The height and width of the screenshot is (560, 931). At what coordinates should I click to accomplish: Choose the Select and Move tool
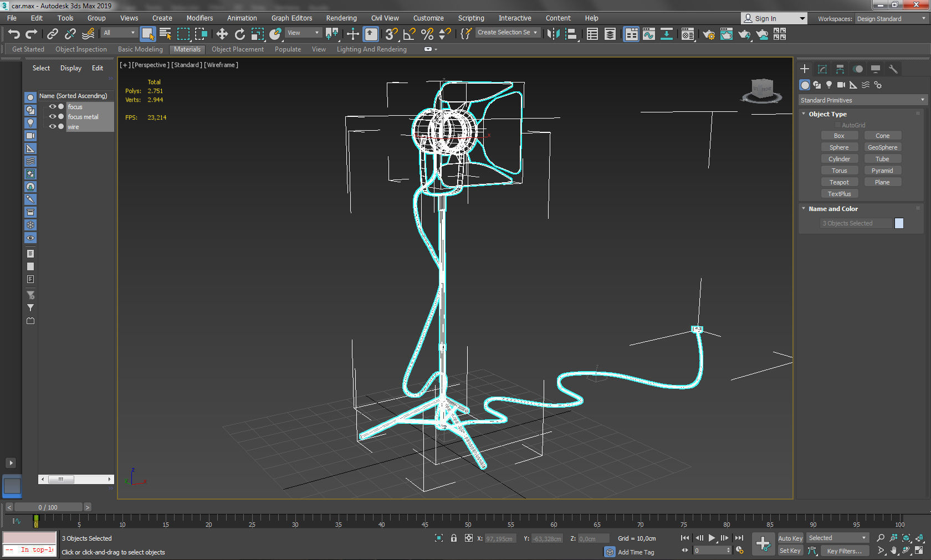[222, 34]
